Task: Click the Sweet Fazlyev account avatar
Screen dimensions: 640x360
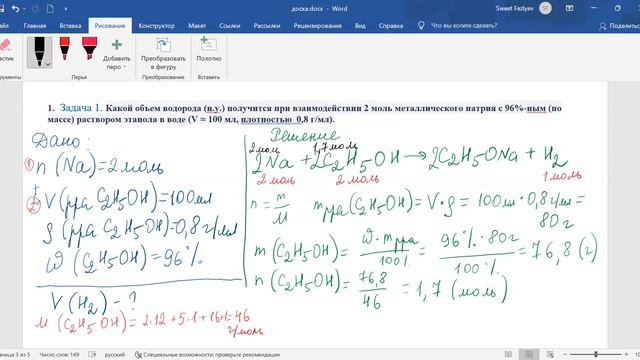Action: 545,8
